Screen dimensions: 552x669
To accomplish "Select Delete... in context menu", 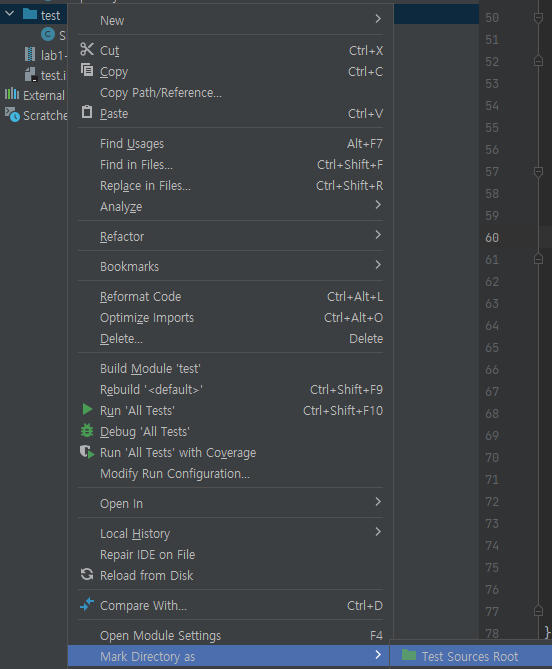I will pyautogui.click(x=121, y=339).
